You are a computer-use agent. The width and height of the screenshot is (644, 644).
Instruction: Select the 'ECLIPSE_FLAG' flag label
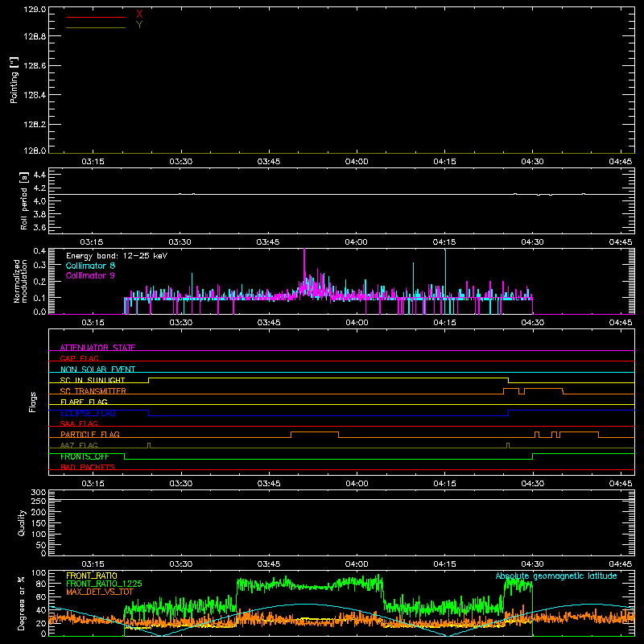88,413
